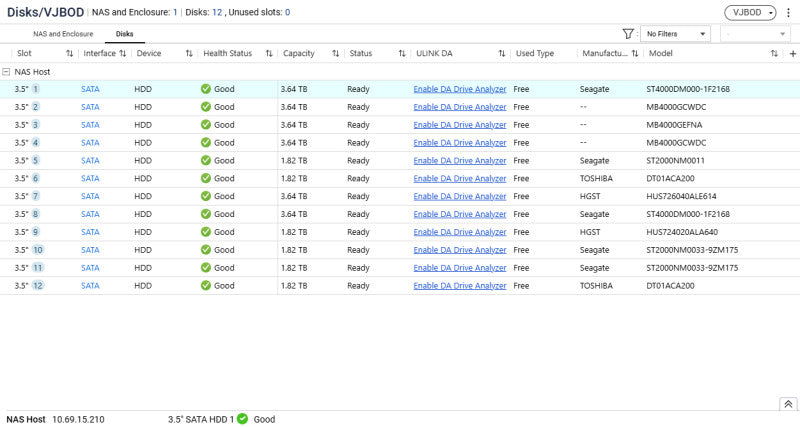The width and height of the screenshot is (800, 427).
Task: Select slot number 5 badge
Action: click(36, 160)
